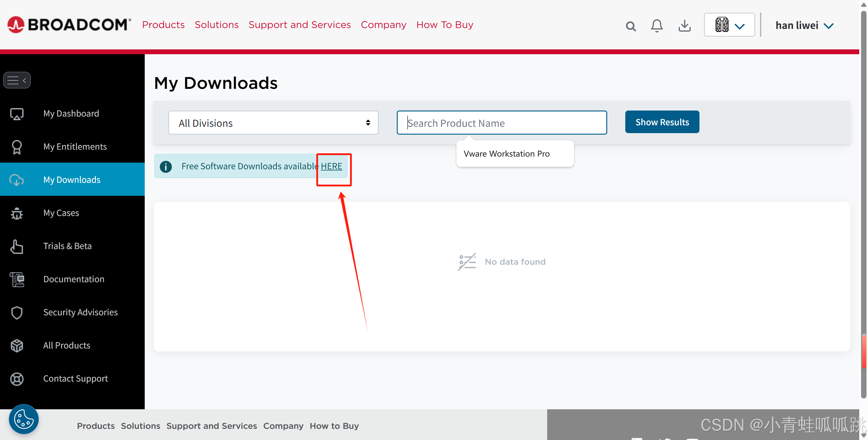Click the Contact Support lifebuoy icon
The height and width of the screenshot is (440, 868).
[x=17, y=379]
